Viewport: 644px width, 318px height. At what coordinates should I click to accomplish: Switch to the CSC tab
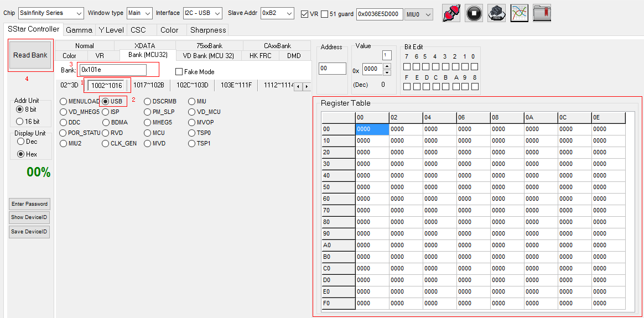coord(138,30)
